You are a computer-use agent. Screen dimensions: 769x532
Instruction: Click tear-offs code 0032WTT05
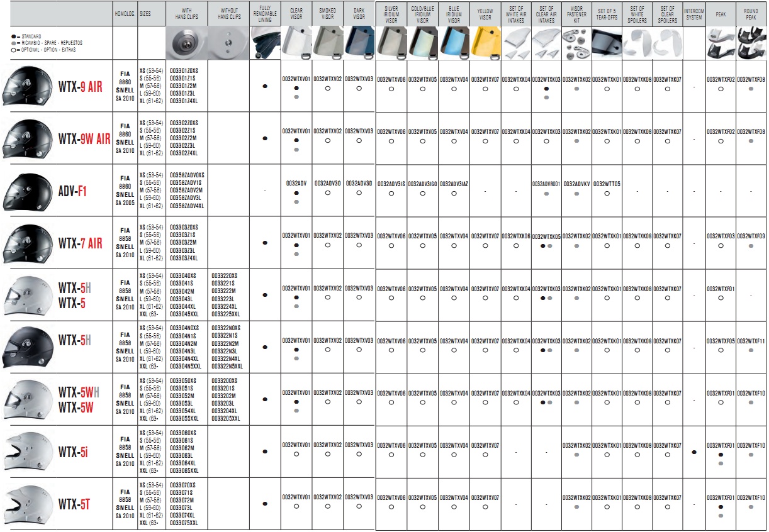607,184
